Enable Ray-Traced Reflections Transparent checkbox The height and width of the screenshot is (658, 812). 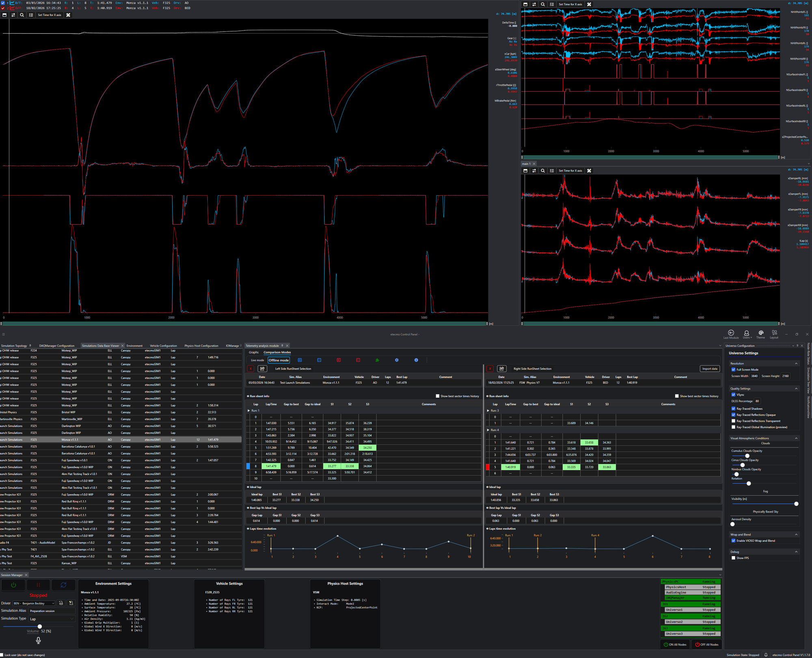coord(733,421)
